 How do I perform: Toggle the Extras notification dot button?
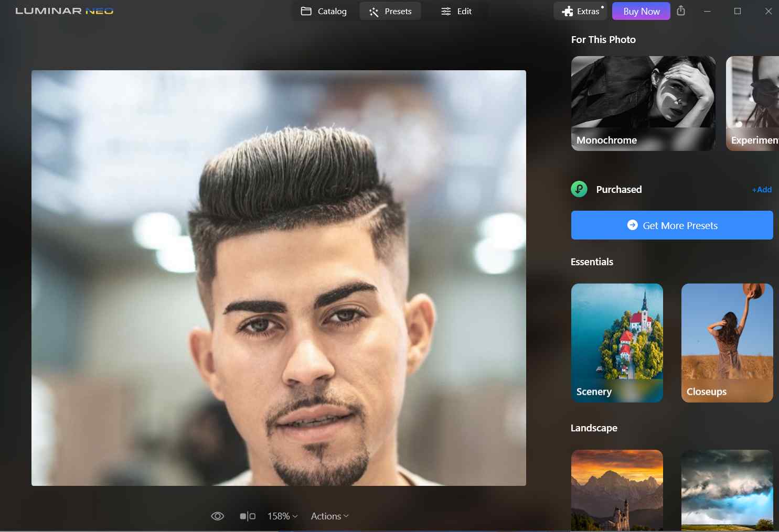tap(580, 10)
